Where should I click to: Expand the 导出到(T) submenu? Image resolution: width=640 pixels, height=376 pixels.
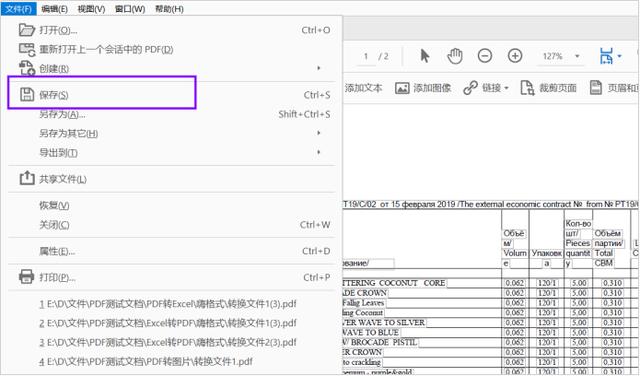click(x=171, y=153)
